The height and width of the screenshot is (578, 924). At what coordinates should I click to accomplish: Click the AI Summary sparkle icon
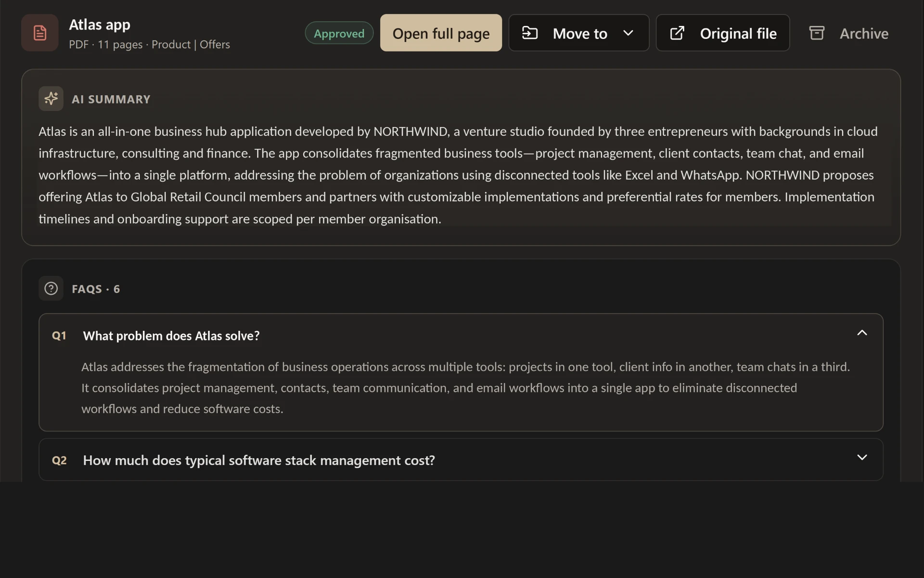coord(51,99)
